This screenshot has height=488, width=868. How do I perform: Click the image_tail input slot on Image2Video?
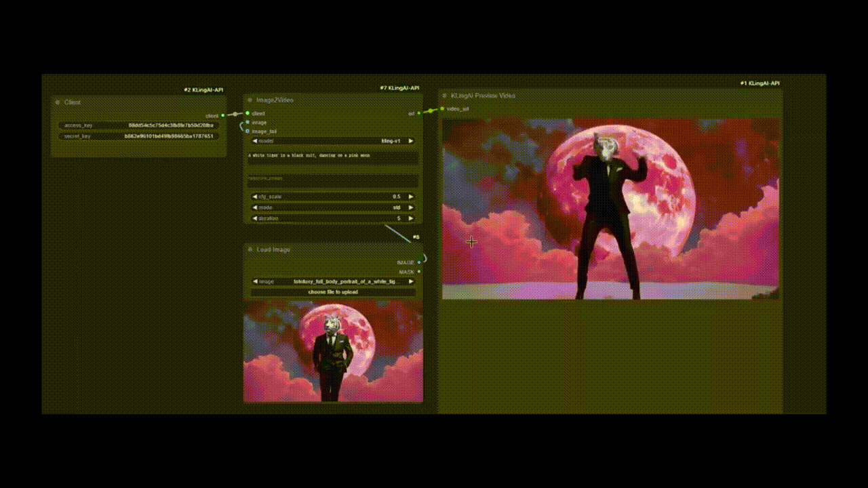point(249,131)
